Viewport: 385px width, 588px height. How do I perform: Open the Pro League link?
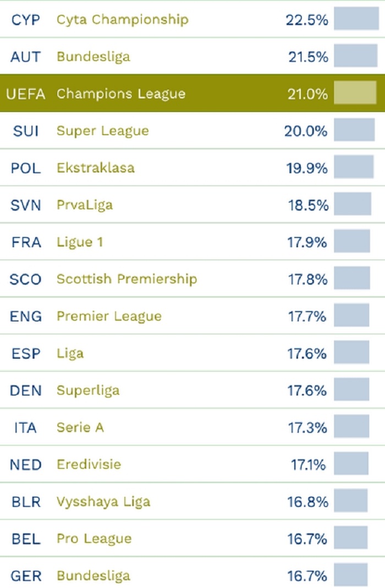pyautogui.click(x=94, y=539)
